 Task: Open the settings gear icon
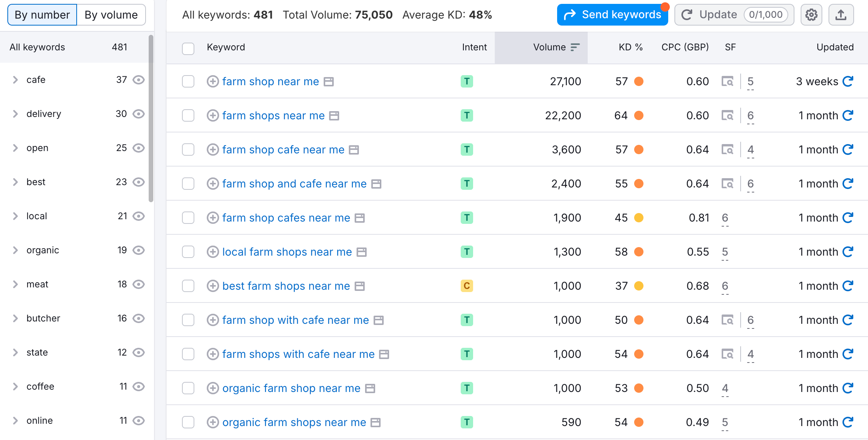click(811, 15)
